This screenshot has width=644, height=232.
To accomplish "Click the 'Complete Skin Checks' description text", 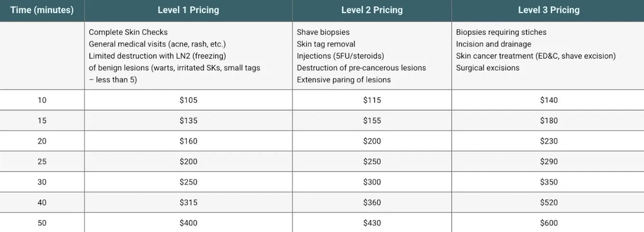I will tap(128, 32).
